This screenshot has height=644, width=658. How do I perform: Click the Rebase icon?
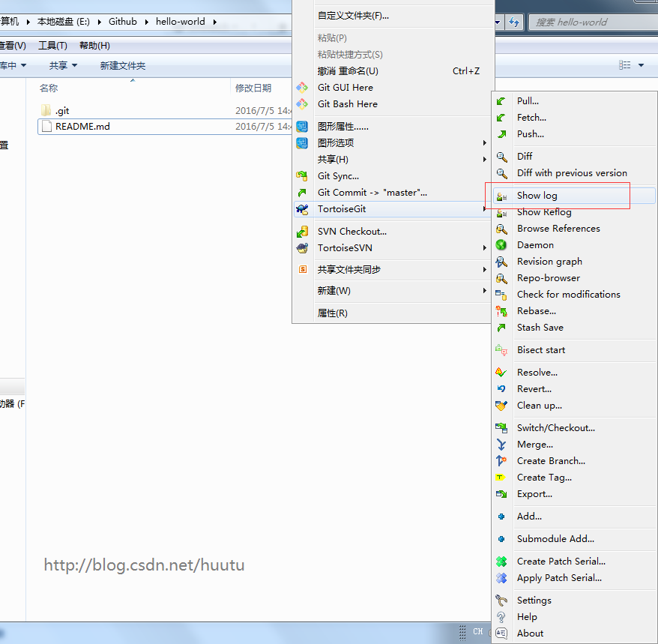pos(501,311)
